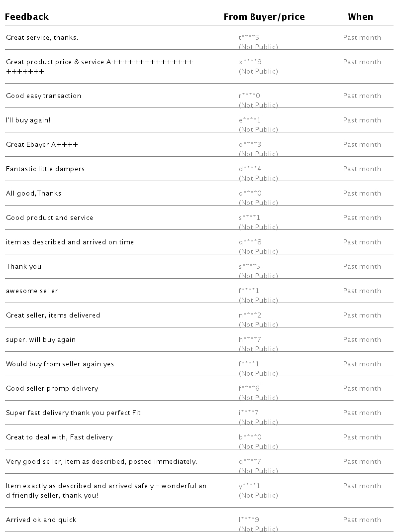Screen dimensions: 398x532
Task: Click buyer name r****0
Action: pyautogui.click(x=249, y=96)
